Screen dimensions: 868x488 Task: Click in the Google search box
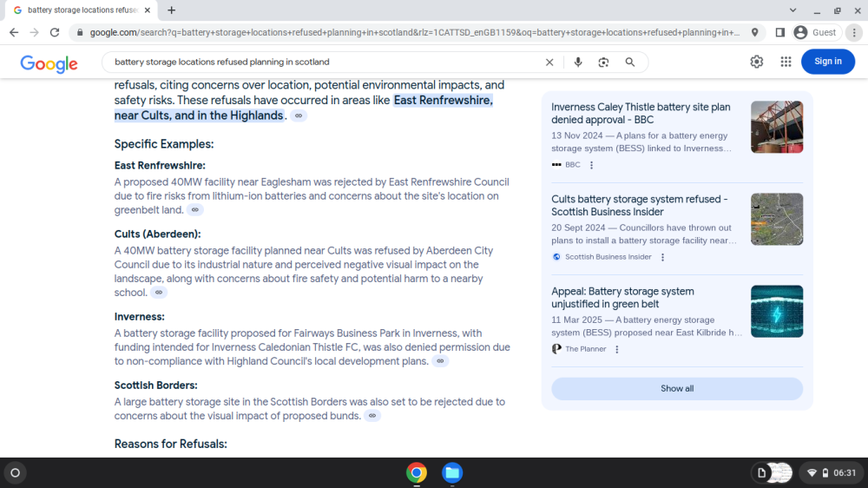point(326,62)
